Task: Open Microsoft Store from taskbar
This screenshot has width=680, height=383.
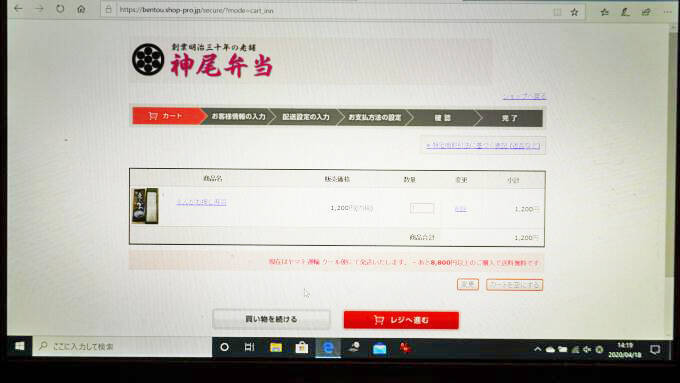Action: (x=301, y=348)
